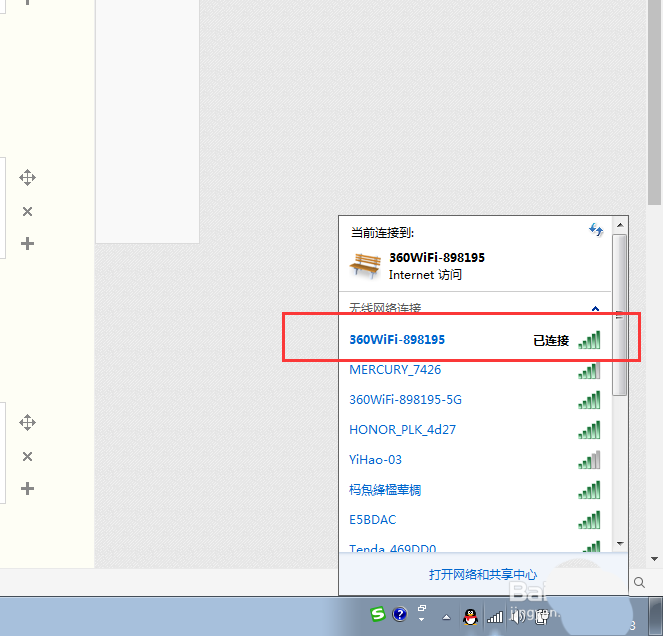
Task: Collapse the wireless network connection section
Action: tap(595, 309)
